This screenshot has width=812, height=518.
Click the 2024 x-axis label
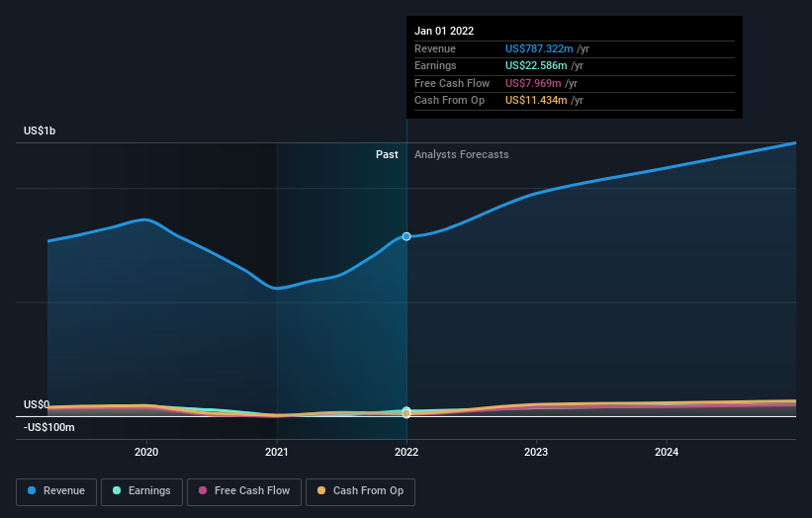click(667, 452)
